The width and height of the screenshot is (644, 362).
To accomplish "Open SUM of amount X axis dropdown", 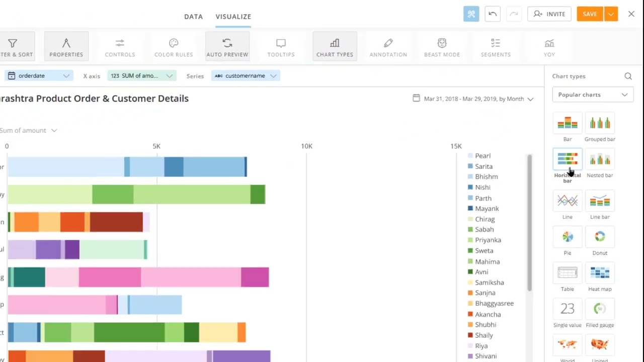I will click(x=142, y=75).
